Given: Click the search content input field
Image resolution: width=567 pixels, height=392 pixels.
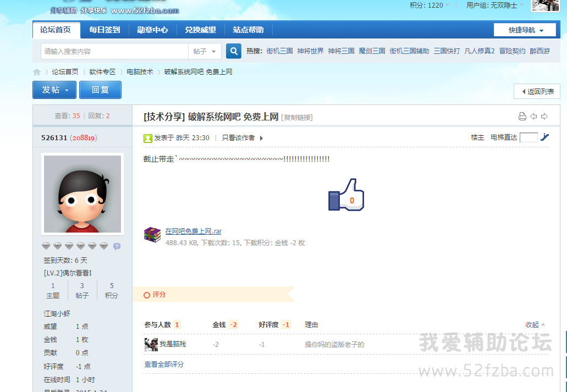Looking at the screenshot, I should (114, 51).
